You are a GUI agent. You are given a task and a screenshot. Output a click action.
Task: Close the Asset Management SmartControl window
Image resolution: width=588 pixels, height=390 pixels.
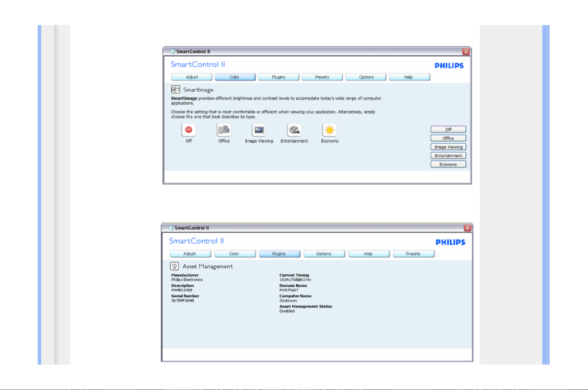tap(468, 228)
